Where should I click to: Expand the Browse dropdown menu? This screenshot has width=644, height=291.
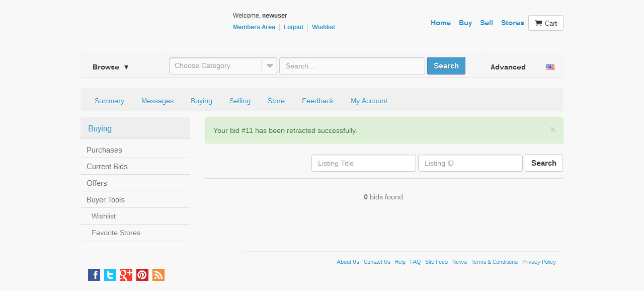111,67
